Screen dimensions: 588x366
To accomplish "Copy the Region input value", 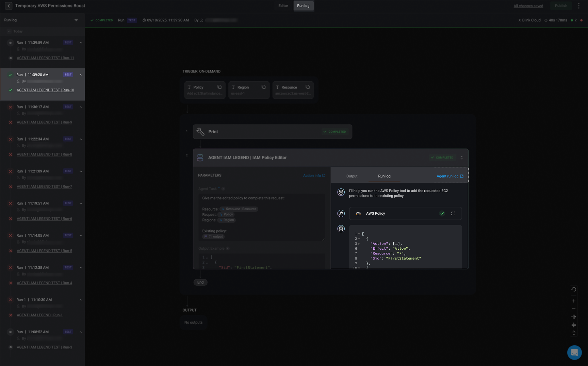I will point(263,87).
